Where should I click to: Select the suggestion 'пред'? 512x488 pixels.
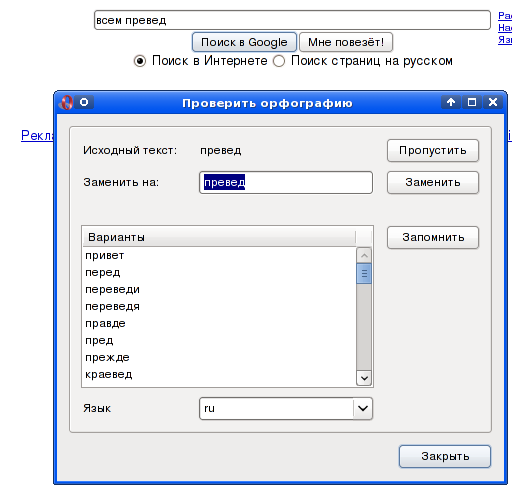coord(219,341)
